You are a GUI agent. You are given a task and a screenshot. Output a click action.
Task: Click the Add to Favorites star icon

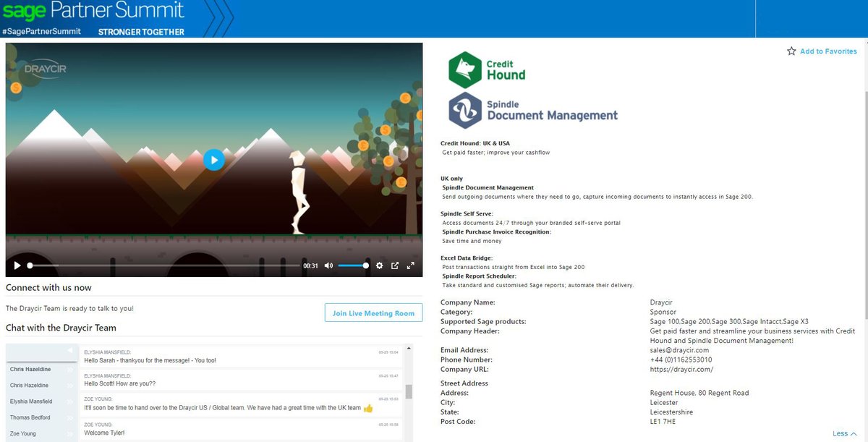pos(791,51)
